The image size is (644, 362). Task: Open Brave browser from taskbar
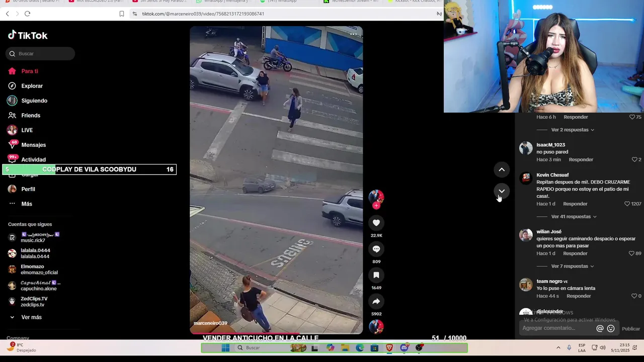click(389, 348)
